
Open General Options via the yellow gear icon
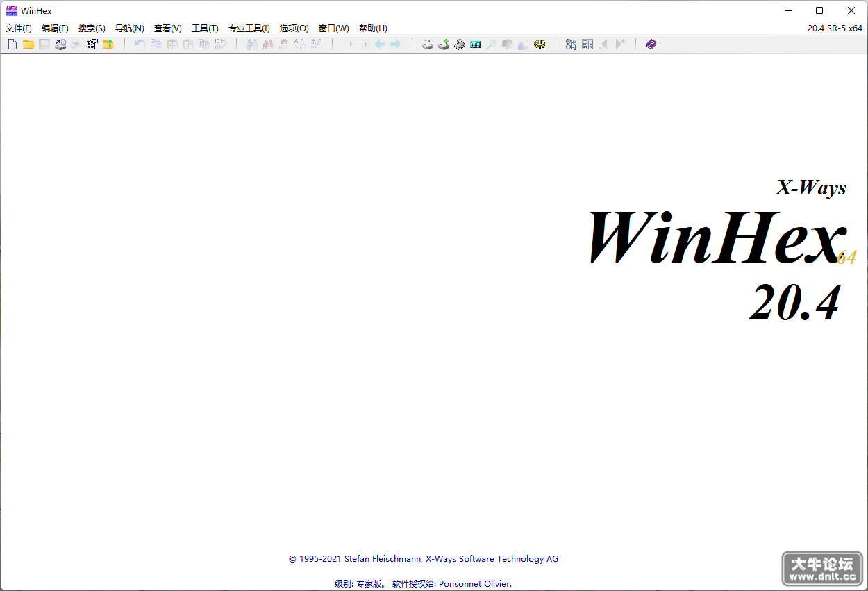click(x=540, y=44)
